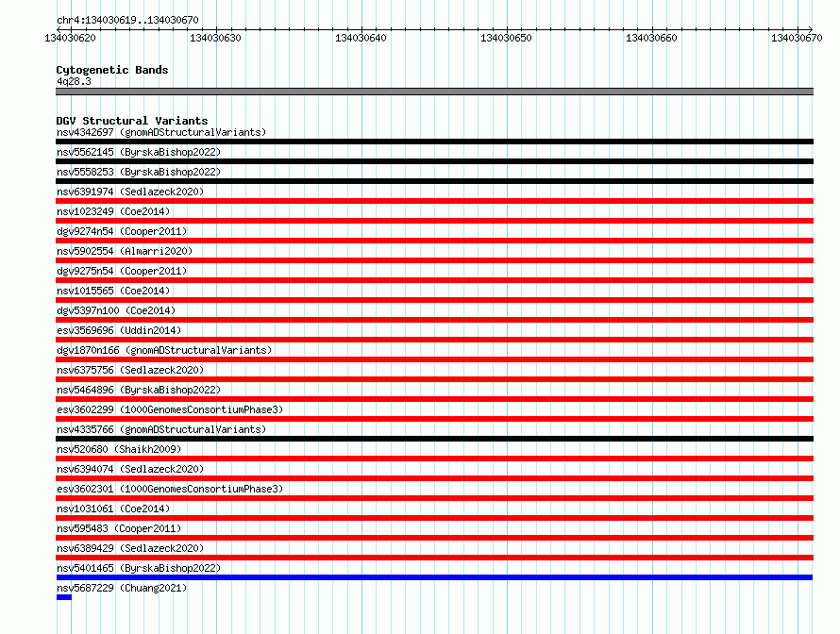This screenshot has height=634, width=840.
Task: Click the red bar under nsv5902554
Action: [x=434, y=260]
